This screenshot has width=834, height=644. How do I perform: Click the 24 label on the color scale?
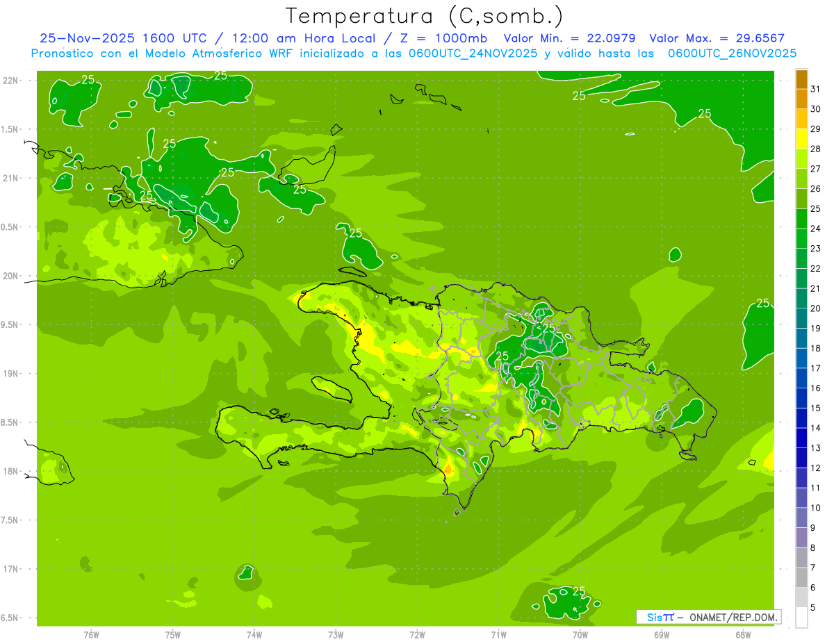point(816,229)
